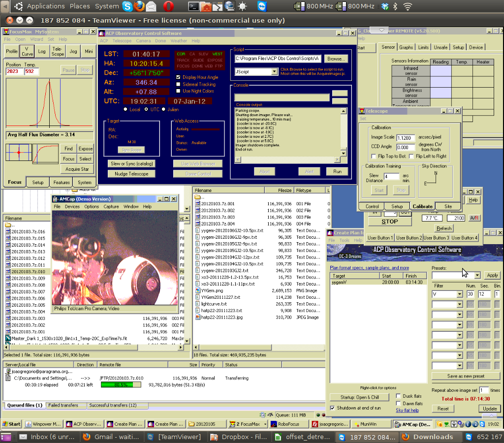Screen dimensions: 504x443
Task: Open Skype from the top panel
Action: pyautogui.click(x=127, y=6)
